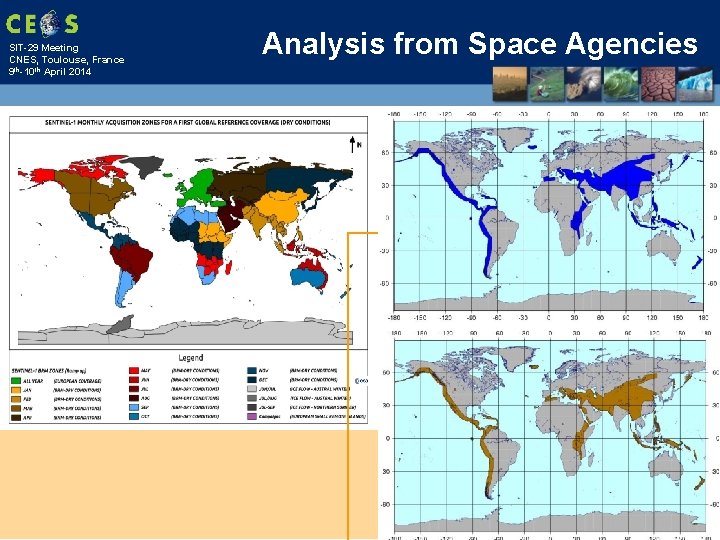Click the '9th-10th April 2014' date text
The height and width of the screenshot is (540, 720).
click(x=50, y=72)
